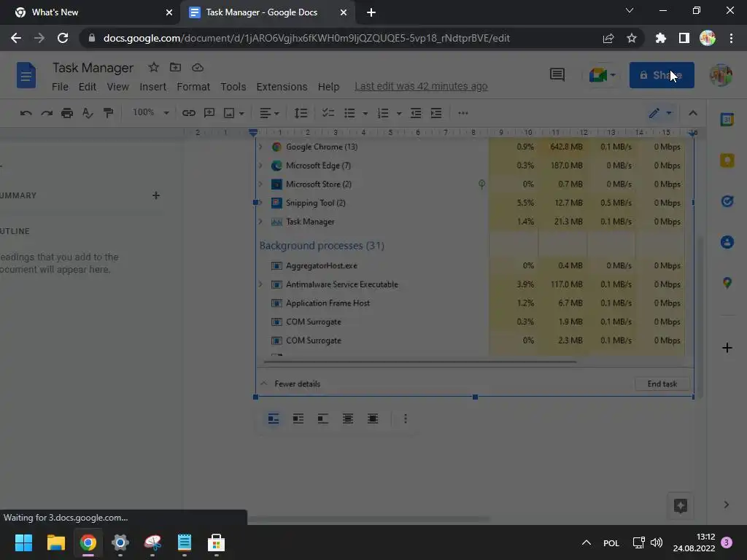Increase indent of the paragraph

point(436,113)
